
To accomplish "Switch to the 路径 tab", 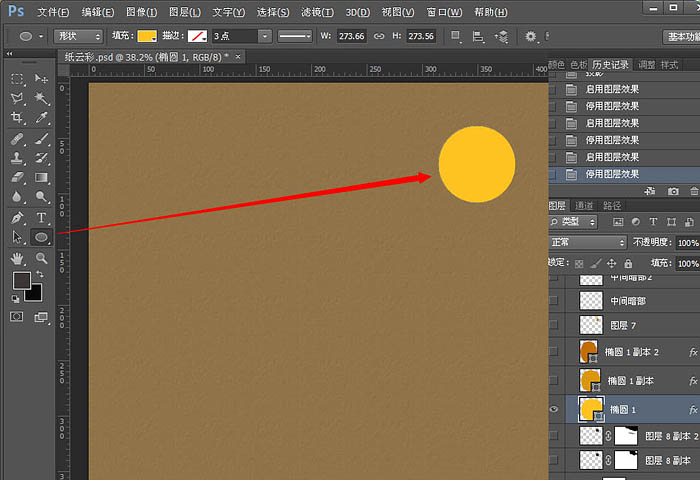I will click(x=612, y=205).
